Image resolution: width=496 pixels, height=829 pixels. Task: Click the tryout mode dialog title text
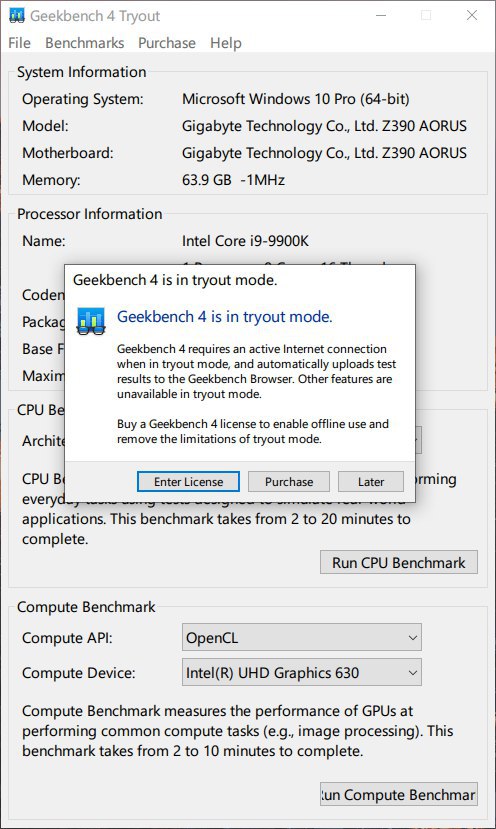coord(175,280)
